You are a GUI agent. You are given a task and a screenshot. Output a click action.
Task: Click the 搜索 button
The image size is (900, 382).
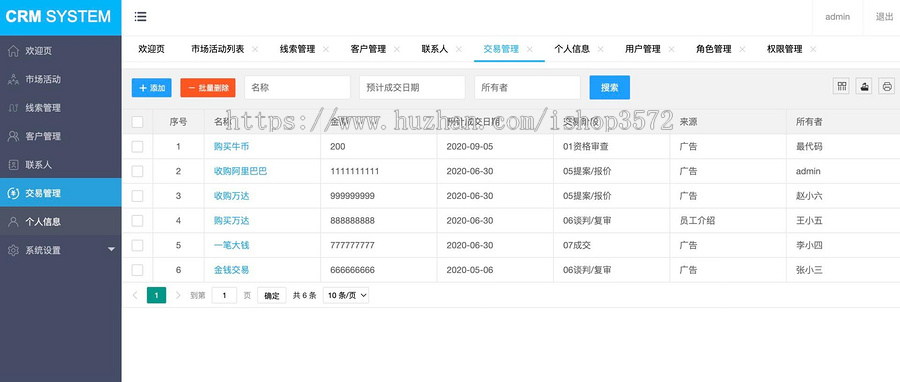point(610,87)
